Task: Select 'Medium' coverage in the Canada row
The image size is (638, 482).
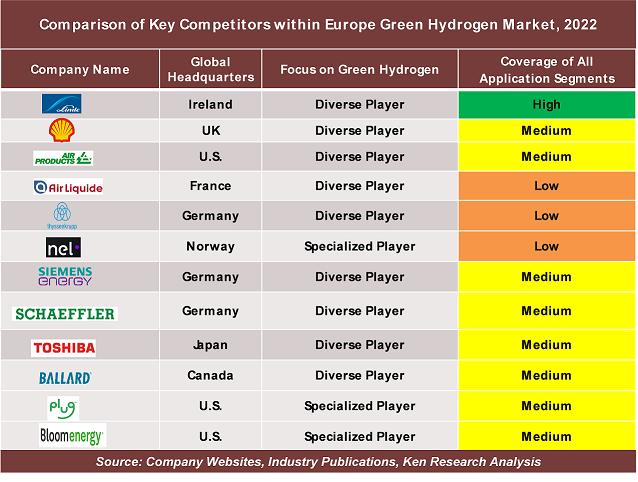Action: (546, 375)
